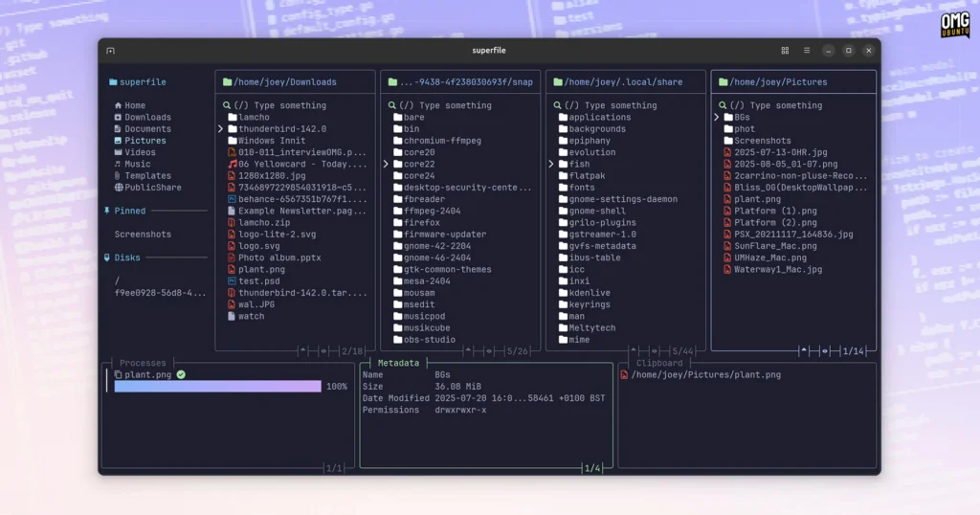Open Downloads in the sidebar

tap(143, 118)
